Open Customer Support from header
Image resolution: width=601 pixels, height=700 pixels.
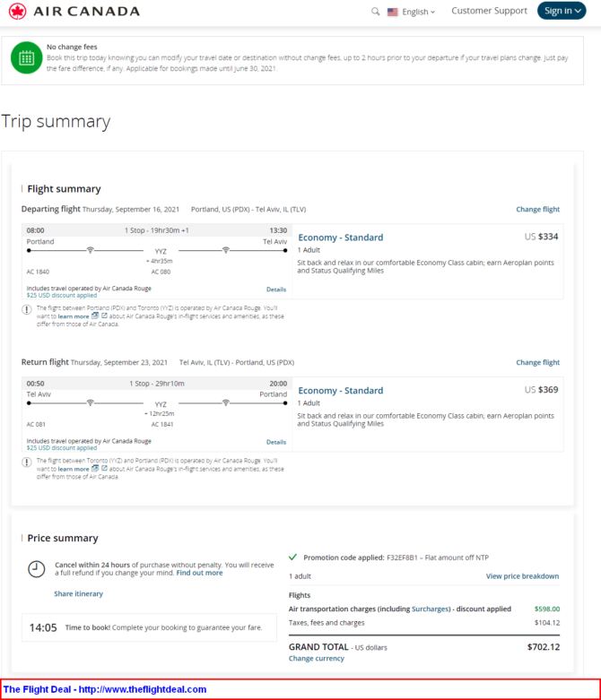coord(489,11)
